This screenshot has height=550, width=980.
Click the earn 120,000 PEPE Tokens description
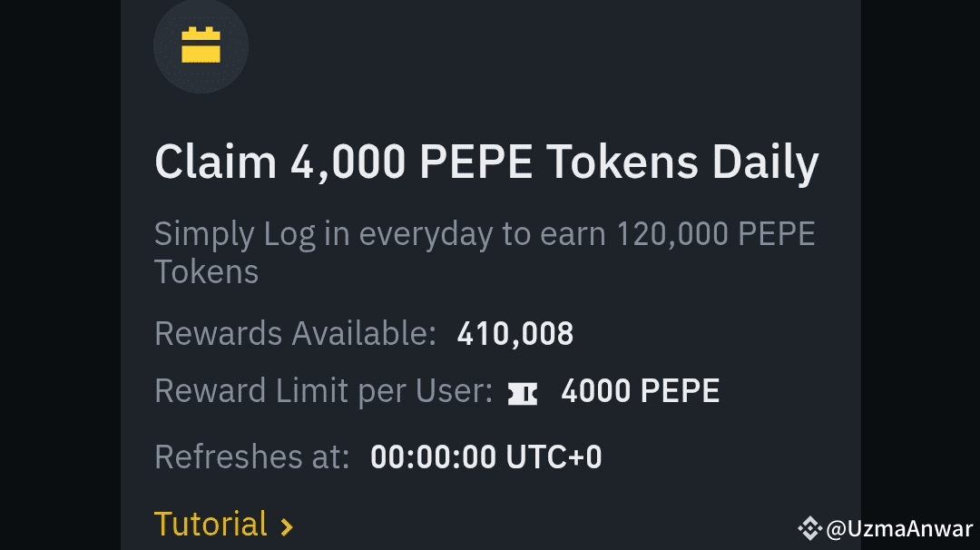[485, 252]
